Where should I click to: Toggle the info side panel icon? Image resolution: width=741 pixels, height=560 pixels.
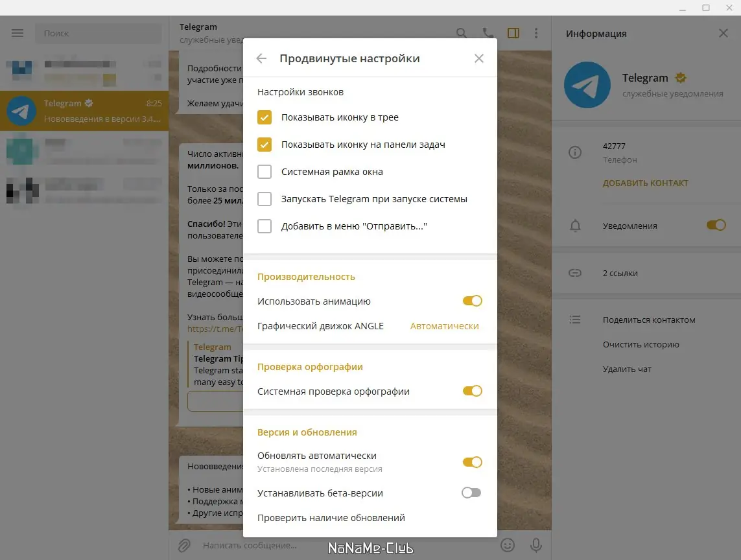pos(513,33)
